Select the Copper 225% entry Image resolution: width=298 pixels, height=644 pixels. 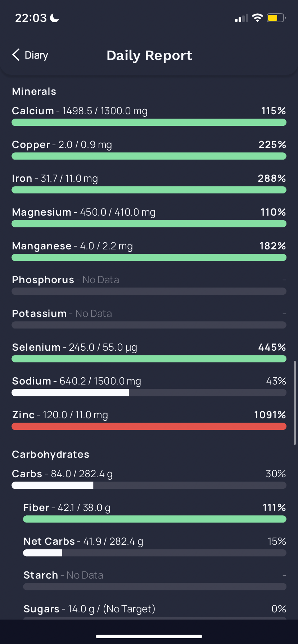(x=149, y=149)
